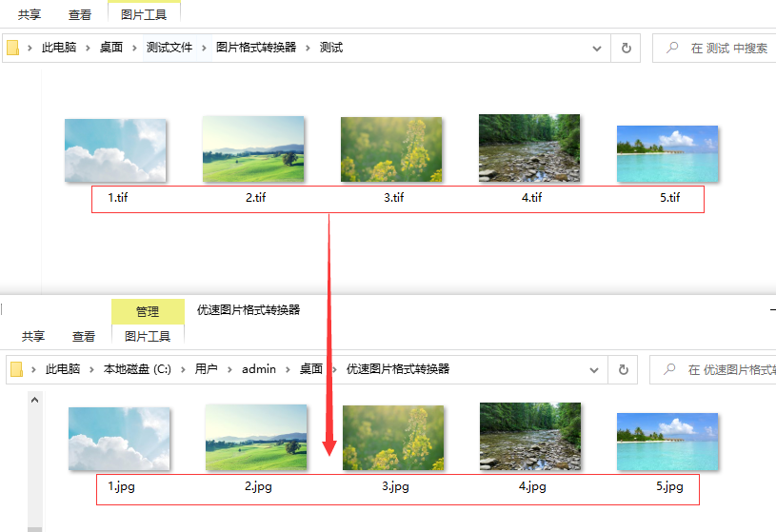Select the 图片工具 tab in the bottom window

click(x=148, y=337)
